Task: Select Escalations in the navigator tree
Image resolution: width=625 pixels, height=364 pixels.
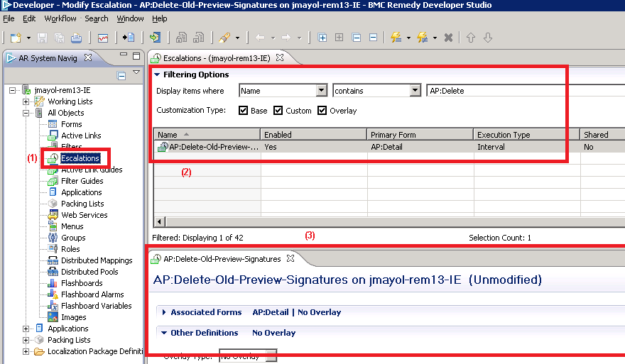Action: [80, 158]
